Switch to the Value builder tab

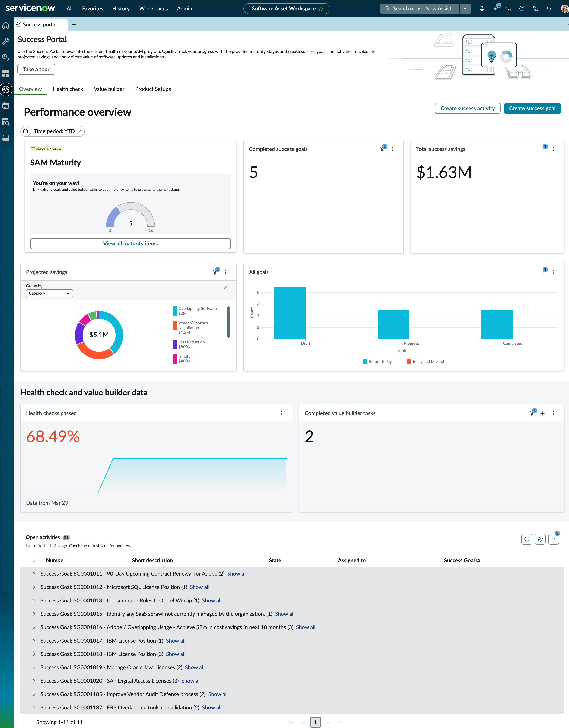point(109,89)
